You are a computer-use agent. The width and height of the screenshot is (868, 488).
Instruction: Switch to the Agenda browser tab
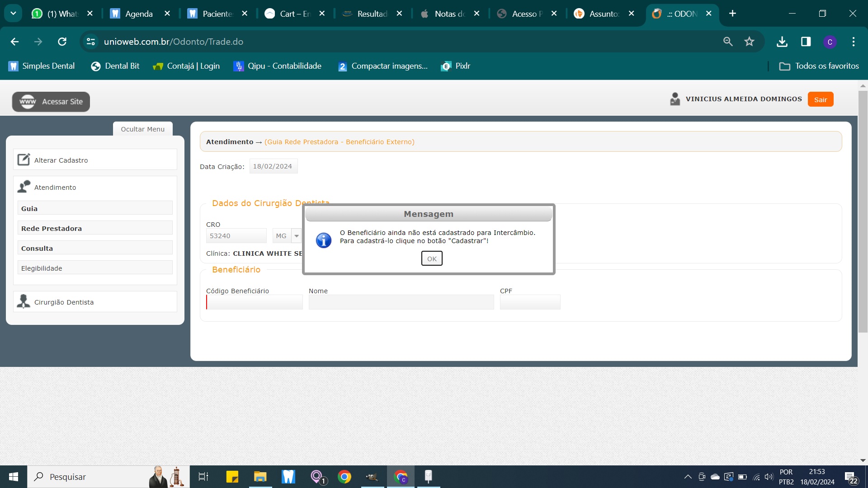click(x=139, y=14)
